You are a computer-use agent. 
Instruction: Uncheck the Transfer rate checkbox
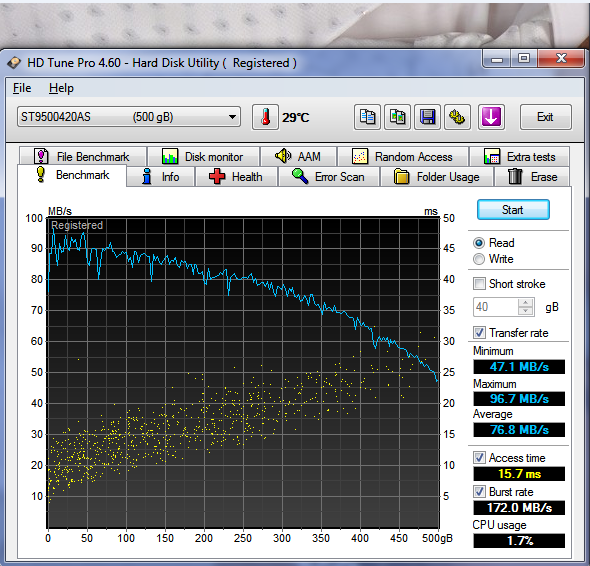point(479,333)
